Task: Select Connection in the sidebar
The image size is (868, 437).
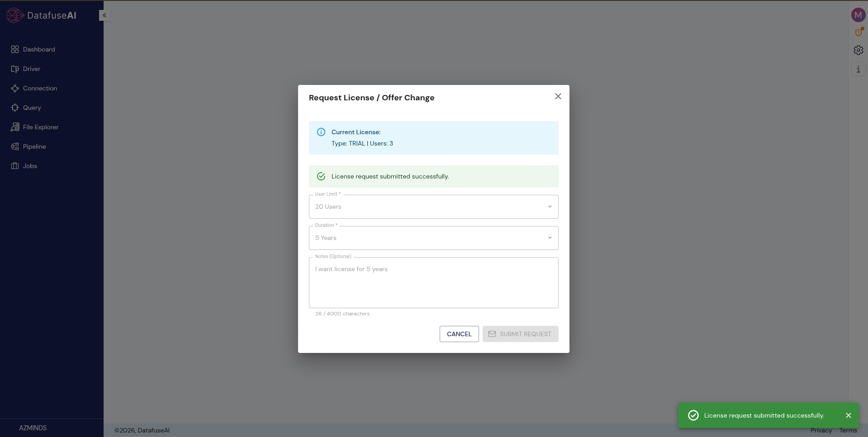Action: [40, 88]
